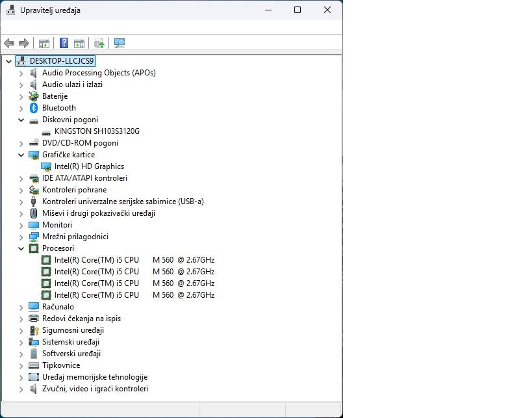The image size is (532, 418).
Task: Select 'Baterije' label
Action: pos(55,96)
